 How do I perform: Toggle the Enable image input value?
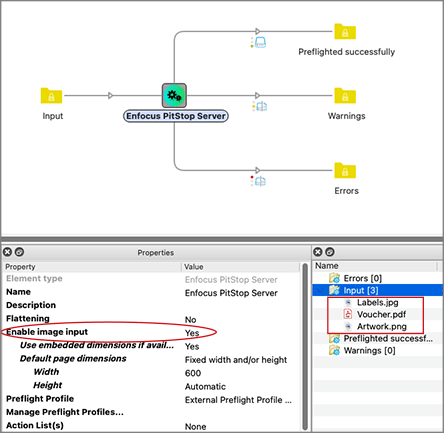point(192,333)
